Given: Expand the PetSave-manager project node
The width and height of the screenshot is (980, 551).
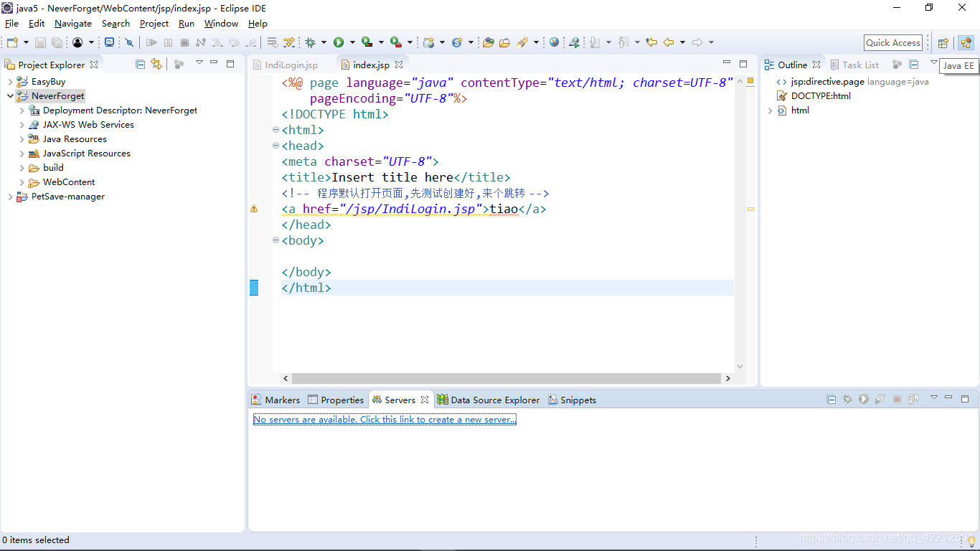Looking at the screenshot, I should (10, 197).
